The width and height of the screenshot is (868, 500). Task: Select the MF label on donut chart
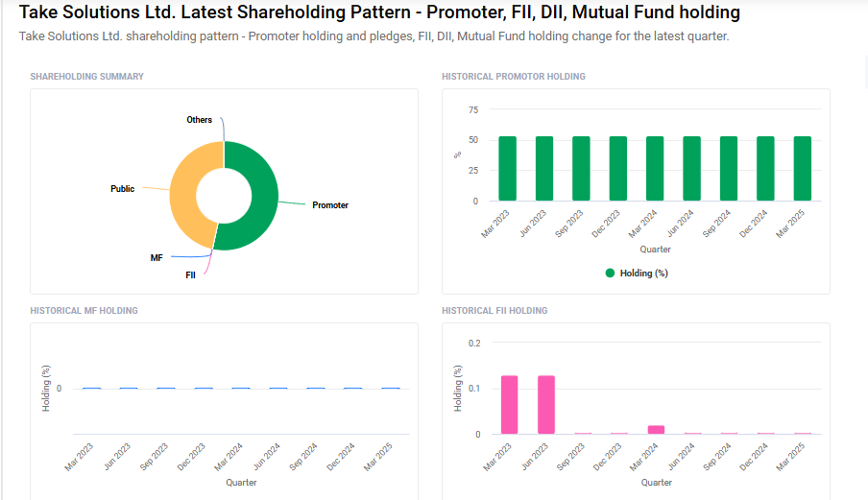click(x=157, y=258)
